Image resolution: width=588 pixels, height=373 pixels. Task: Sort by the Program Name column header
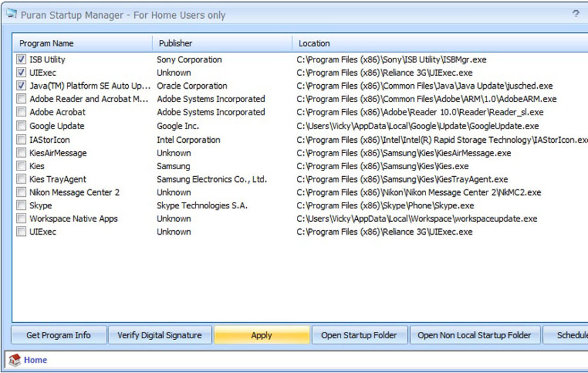[82, 43]
